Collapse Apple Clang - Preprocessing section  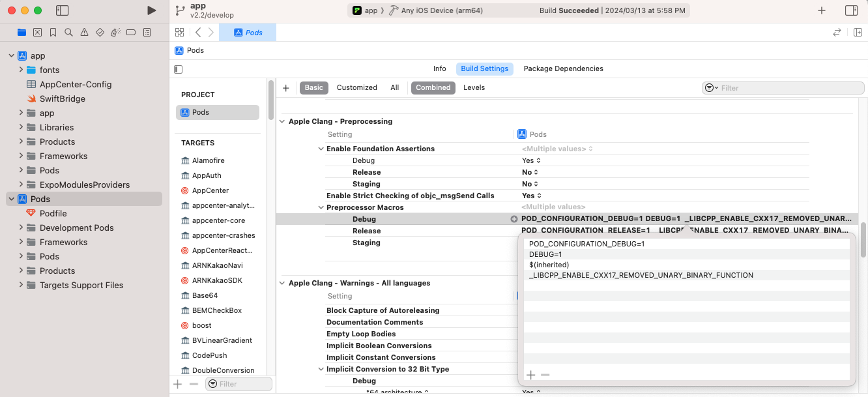point(283,121)
